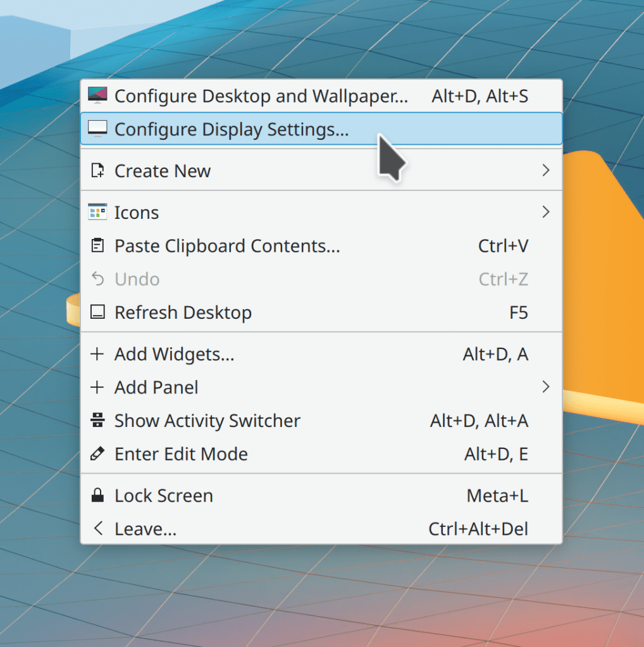Click the desktop icon beside Refresh Desktop

[x=97, y=312]
